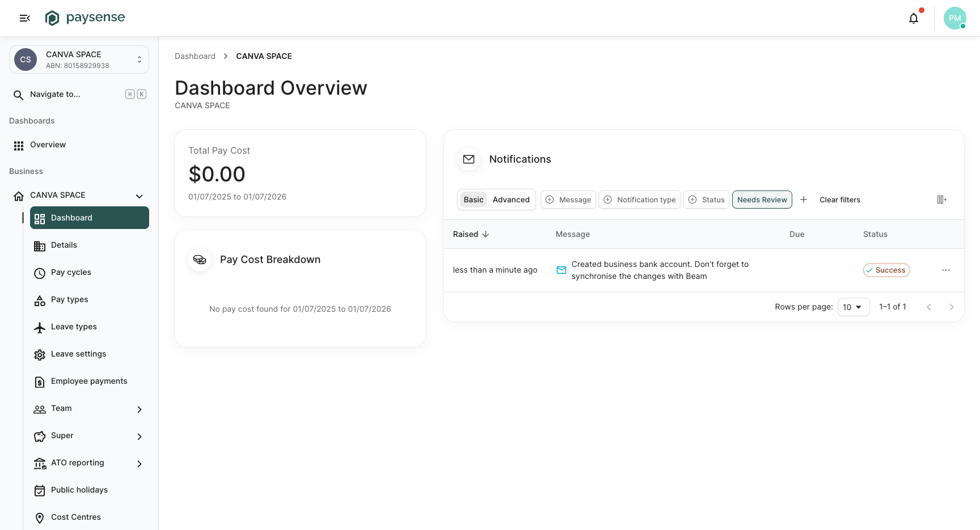980x530 pixels.
Task: Click the 'less than a minute ago' cell
Action: [x=495, y=270]
